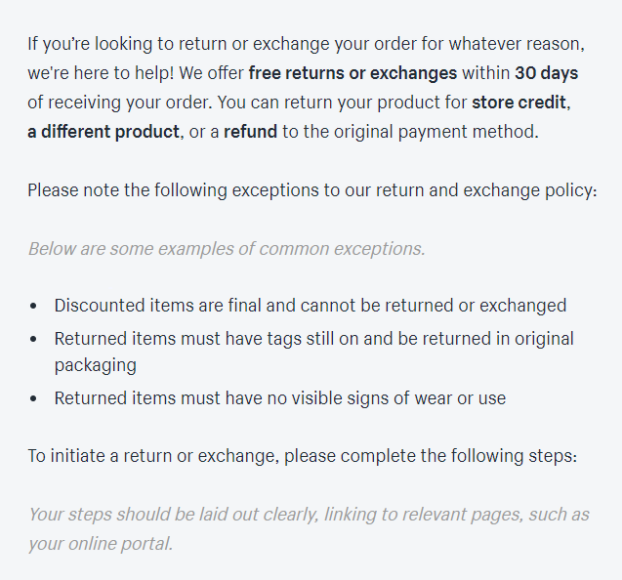Click the bold 'free returns or exchanges' text
The image size is (622, 580).
(353, 73)
